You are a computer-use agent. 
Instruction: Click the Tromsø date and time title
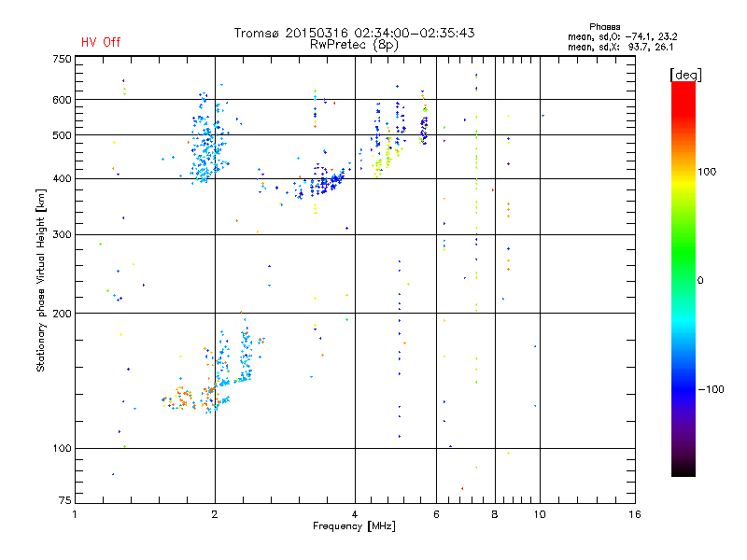tap(354, 33)
